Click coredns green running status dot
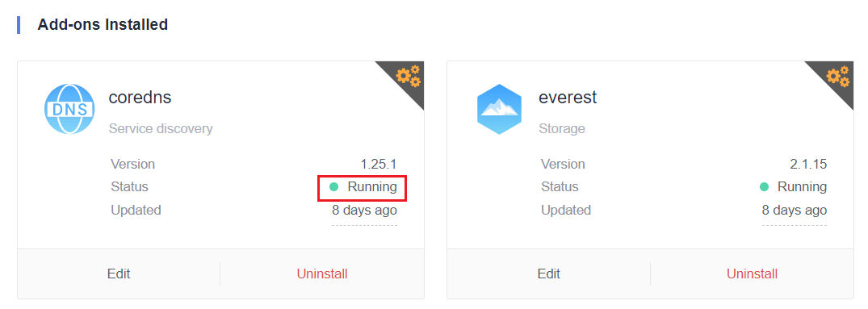Screen dimensions: 868x309 333,187
